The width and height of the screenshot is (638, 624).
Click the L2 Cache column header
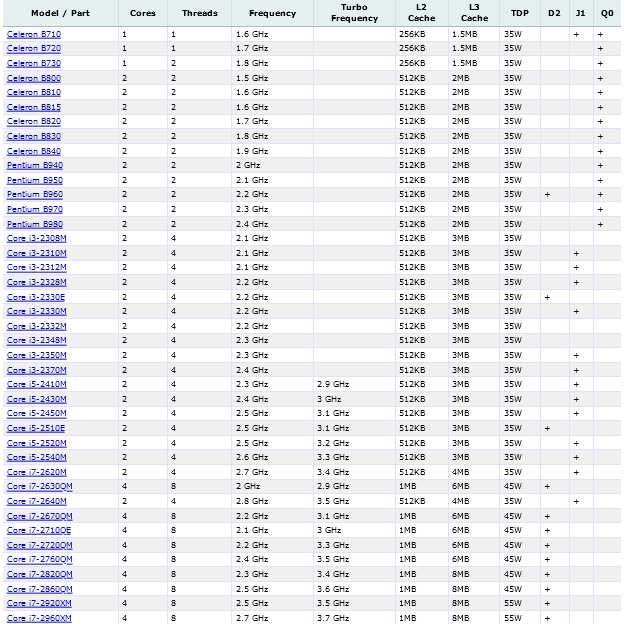422,13
